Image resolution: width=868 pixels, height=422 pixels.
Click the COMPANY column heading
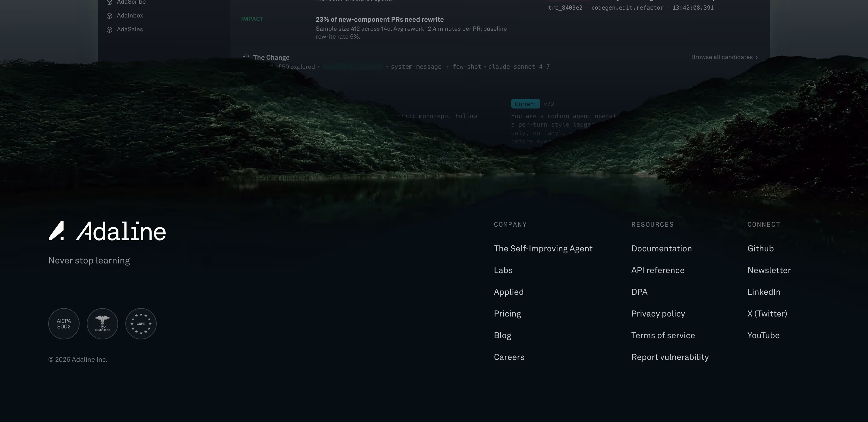tap(510, 225)
